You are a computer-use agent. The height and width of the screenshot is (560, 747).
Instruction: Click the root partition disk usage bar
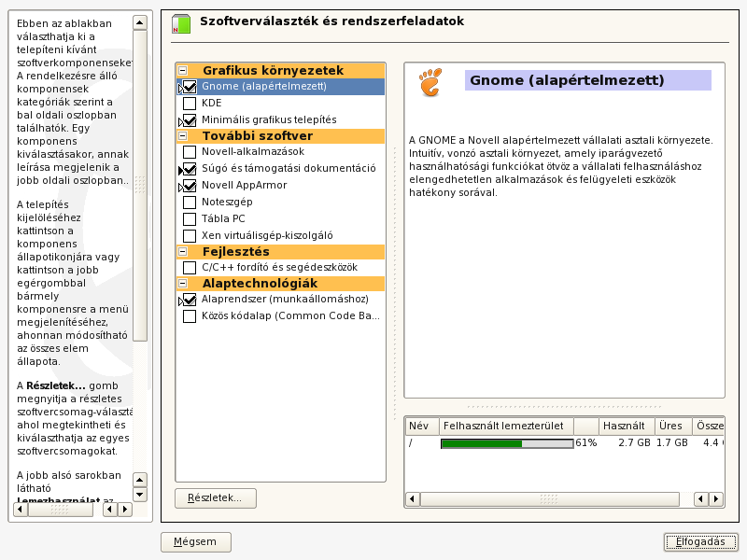pyautogui.click(x=507, y=443)
